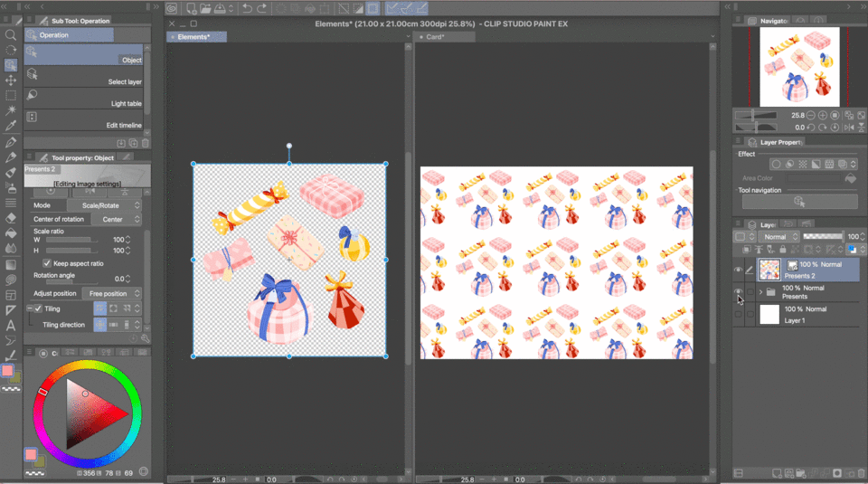
Task: Toggle Keep aspect ratio checkbox
Action: 47,263
